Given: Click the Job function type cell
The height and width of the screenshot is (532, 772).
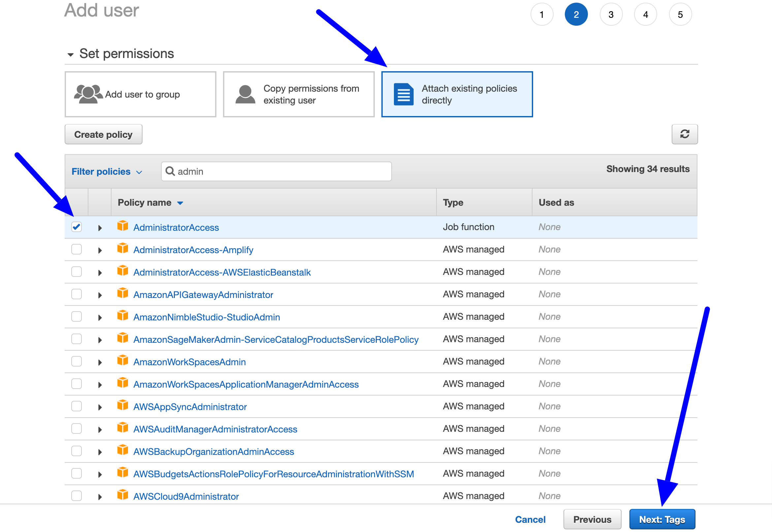Looking at the screenshot, I should [x=468, y=227].
